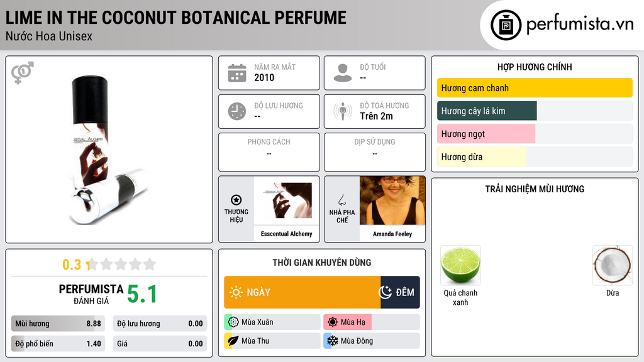Image resolution: width=644 pixels, height=362 pixels.
Task: Click the Perfumista đánh giá label
Action: [x=91, y=294]
